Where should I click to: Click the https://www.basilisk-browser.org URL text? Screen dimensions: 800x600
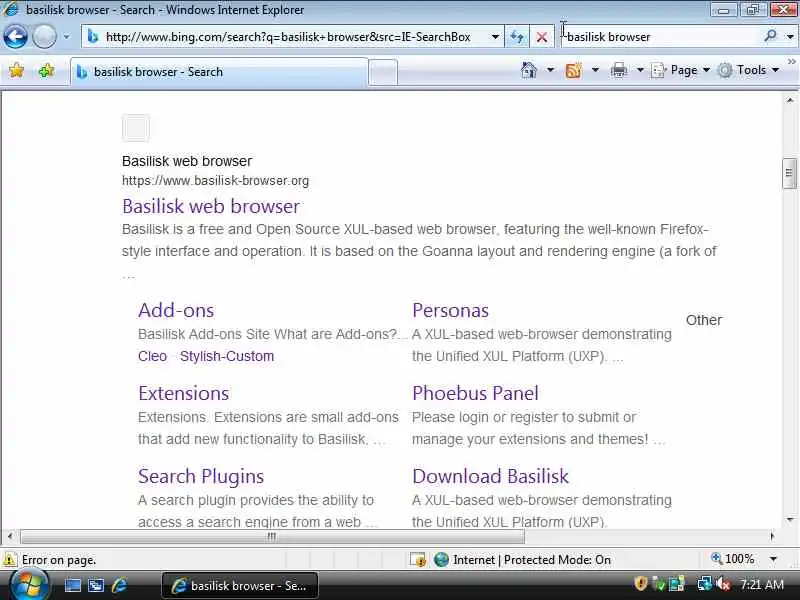[215, 181]
